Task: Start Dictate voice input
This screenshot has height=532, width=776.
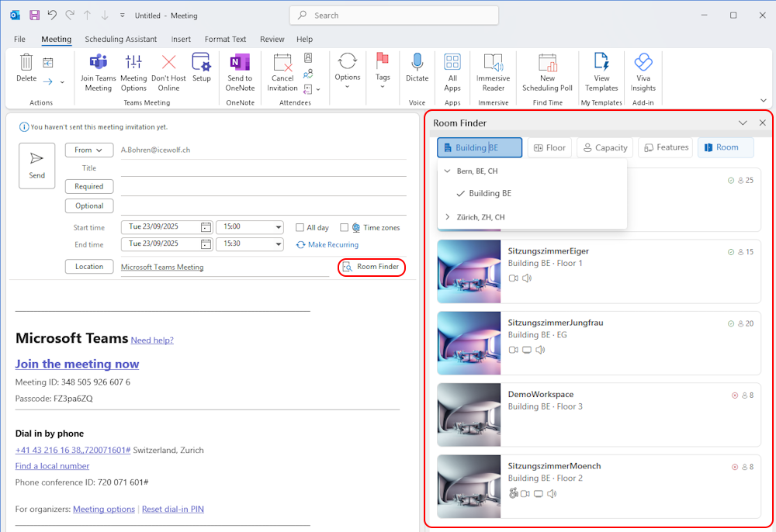Action: click(x=417, y=67)
